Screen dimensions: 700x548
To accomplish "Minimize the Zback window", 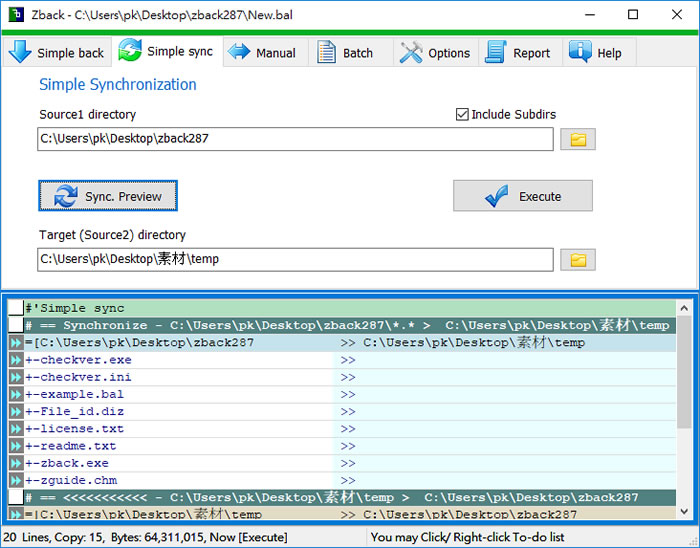I will pos(590,15).
